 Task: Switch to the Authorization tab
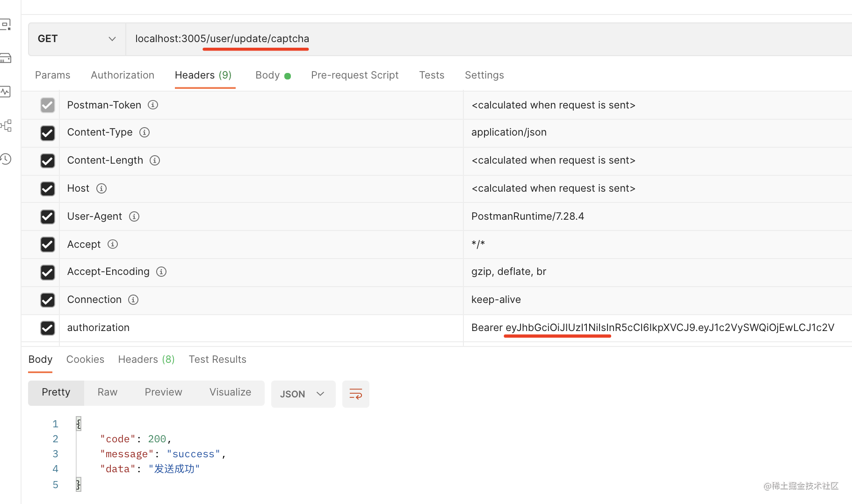pos(122,75)
